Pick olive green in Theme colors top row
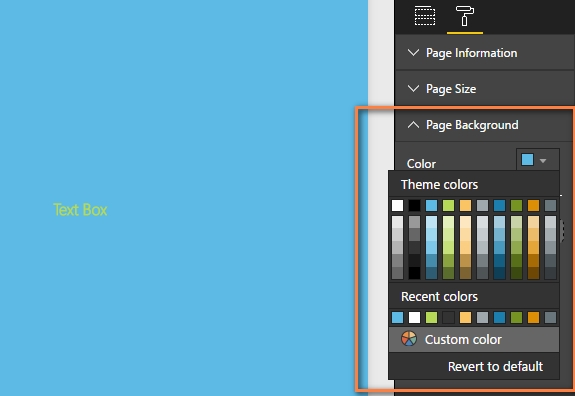 click(x=516, y=205)
